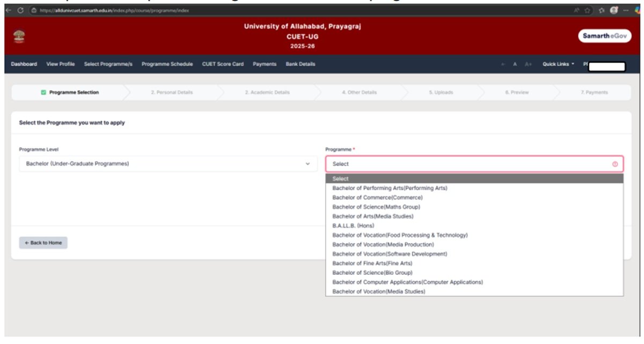Go to the Personal Details step
Image resolution: width=644 pixels, height=344 pixels.
point(172,92)
